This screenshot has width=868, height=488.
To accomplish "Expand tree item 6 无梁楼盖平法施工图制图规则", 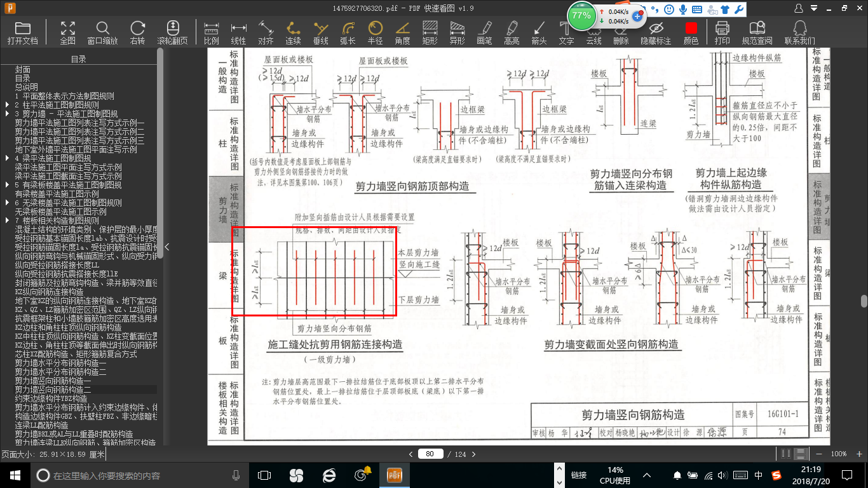I will click(x=7, y=203).
